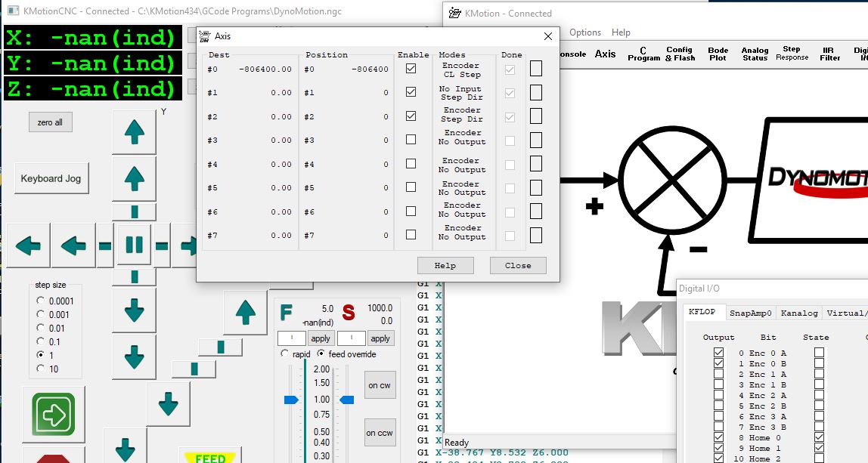This screenshot has width=868, height=463.
Task: Click the topmost Y jog up arrow
Action: [134, 131]
